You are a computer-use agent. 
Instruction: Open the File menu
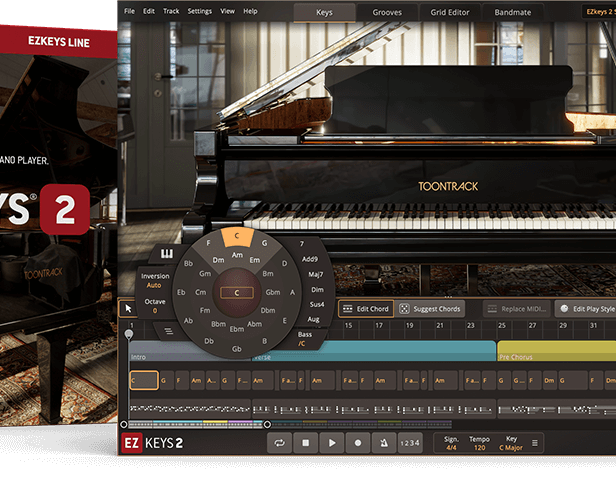[129, 11]
